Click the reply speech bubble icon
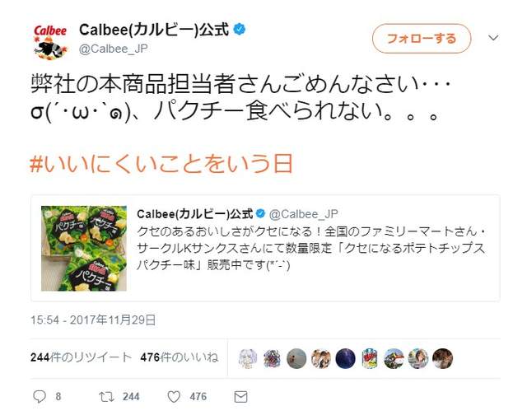 click(40, 396)
